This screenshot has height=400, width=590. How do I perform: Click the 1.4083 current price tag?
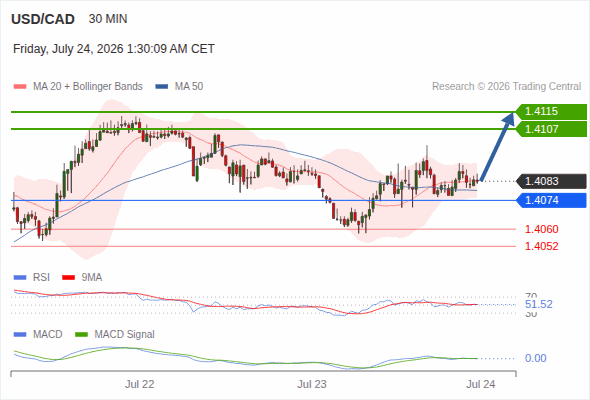[x=551, y=181]
